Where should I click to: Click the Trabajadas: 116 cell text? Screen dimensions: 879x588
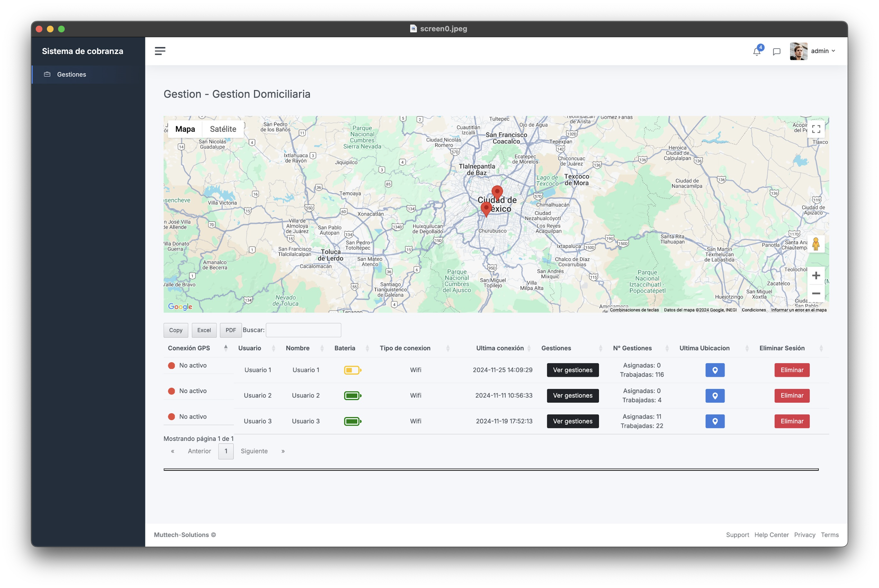(642, 375)
